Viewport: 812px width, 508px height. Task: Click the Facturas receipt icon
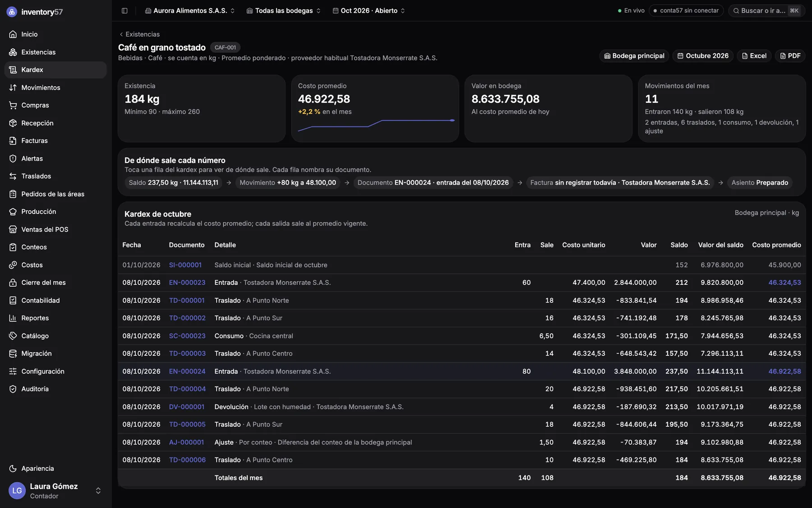(13, 141)
